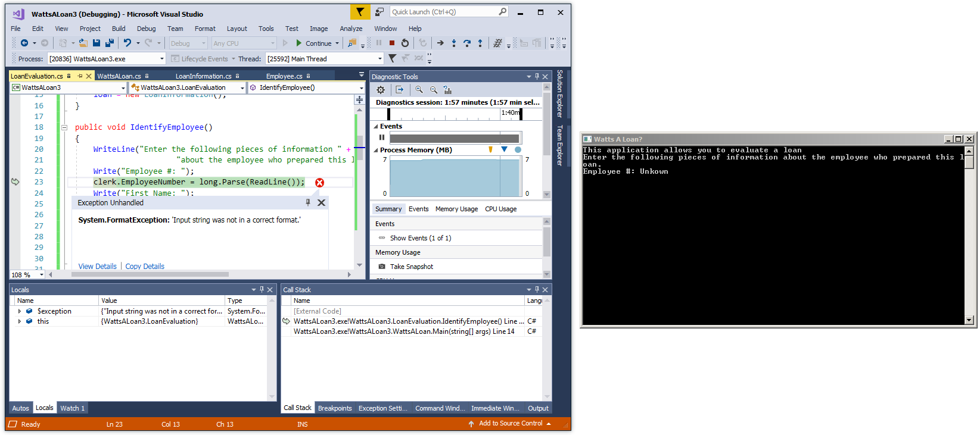Open the Debug menu
980x435 pixels.
146,29
